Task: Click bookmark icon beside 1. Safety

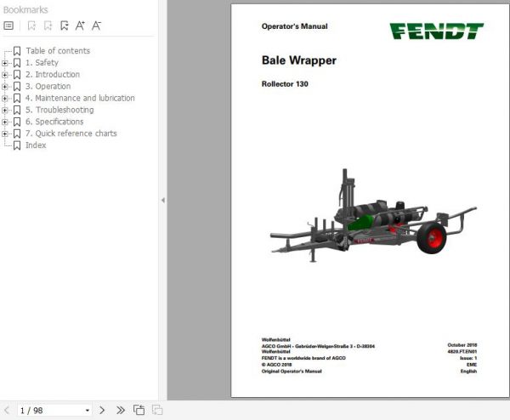Action: tap(17, 63)
